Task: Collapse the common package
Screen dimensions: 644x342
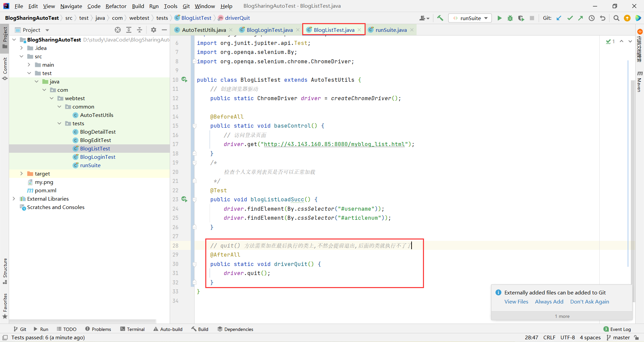Action: pyautogui.click(x=59, y=107)
